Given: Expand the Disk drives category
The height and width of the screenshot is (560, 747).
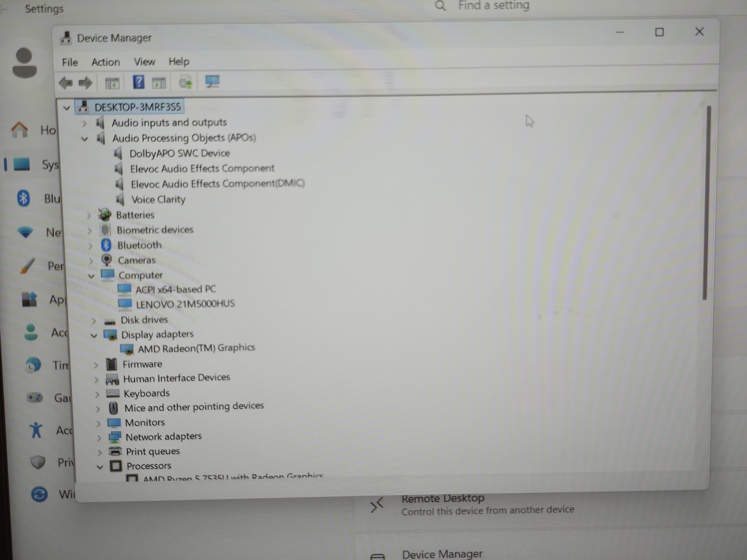Looking at the screenshot, I should [93, 321].
